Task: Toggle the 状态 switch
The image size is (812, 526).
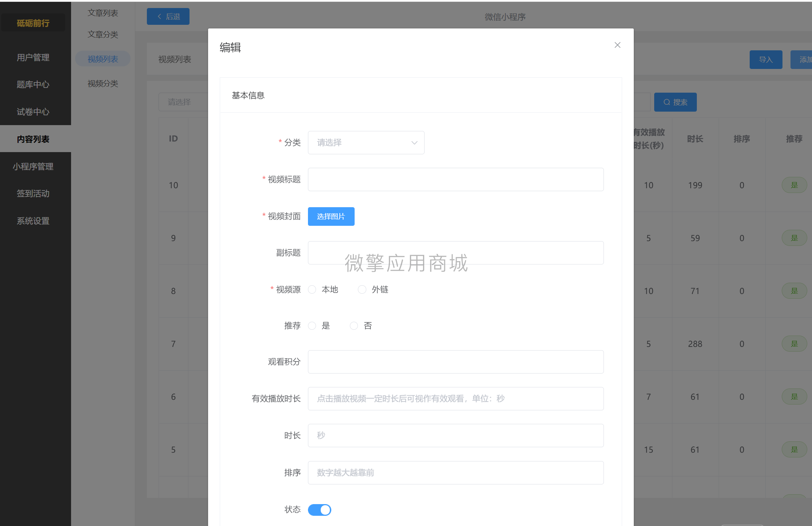Action: click(x=320, y=510)
